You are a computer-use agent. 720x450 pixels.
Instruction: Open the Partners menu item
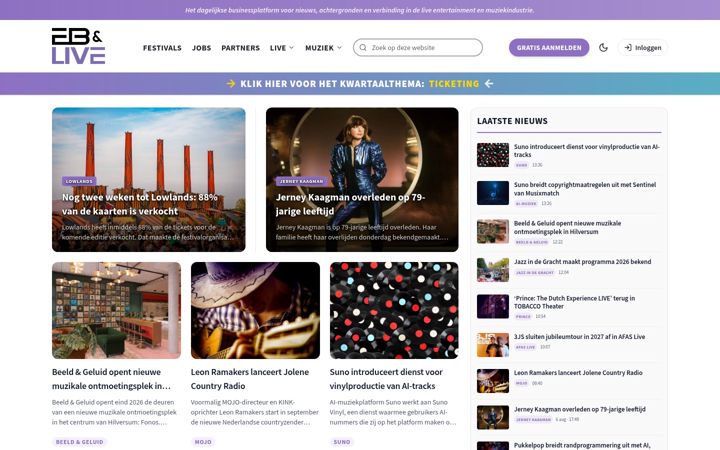tap(241, 48)
